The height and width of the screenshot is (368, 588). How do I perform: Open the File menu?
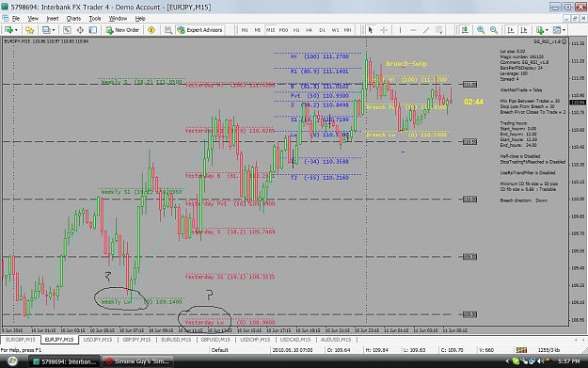click(16, 19)
